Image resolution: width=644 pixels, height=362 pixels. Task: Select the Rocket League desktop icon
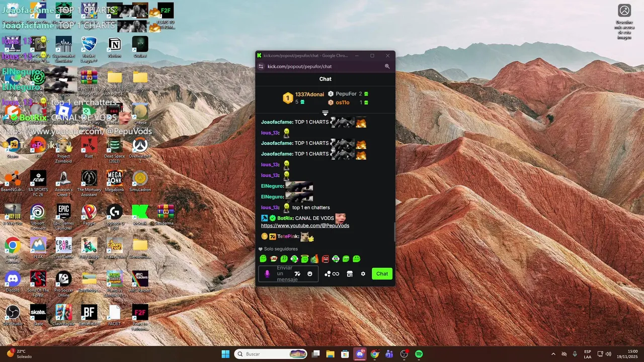(x=89, y=50)
